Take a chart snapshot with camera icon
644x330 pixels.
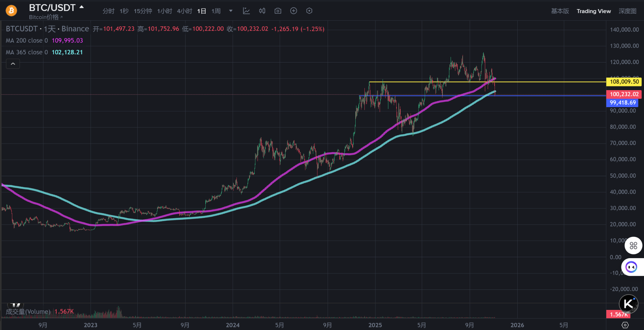point(278,11)
